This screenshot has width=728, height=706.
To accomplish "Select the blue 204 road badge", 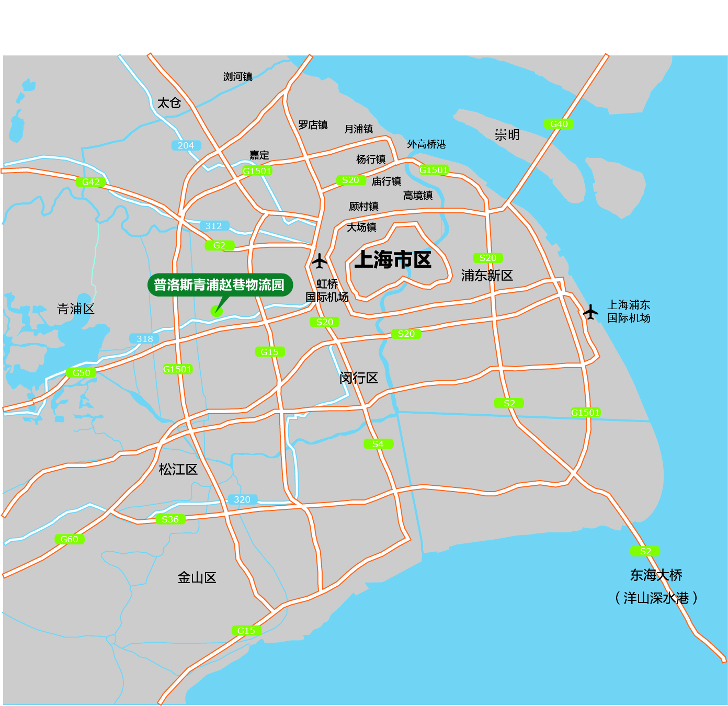I will click(x=186, y=145).
